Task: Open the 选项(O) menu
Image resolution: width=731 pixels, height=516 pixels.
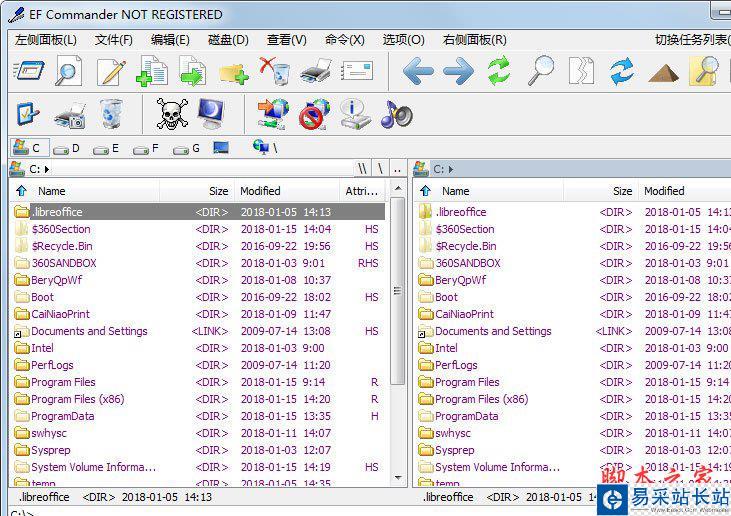Action: point(404,40)
